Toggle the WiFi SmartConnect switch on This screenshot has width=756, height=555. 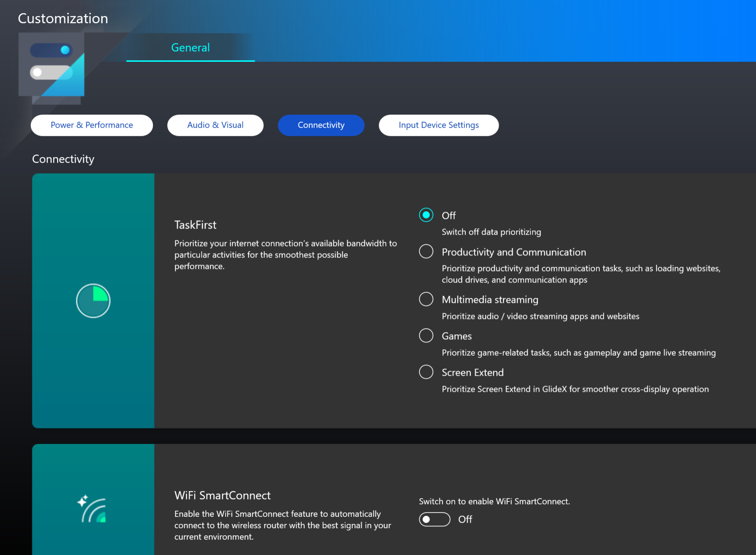434,519
